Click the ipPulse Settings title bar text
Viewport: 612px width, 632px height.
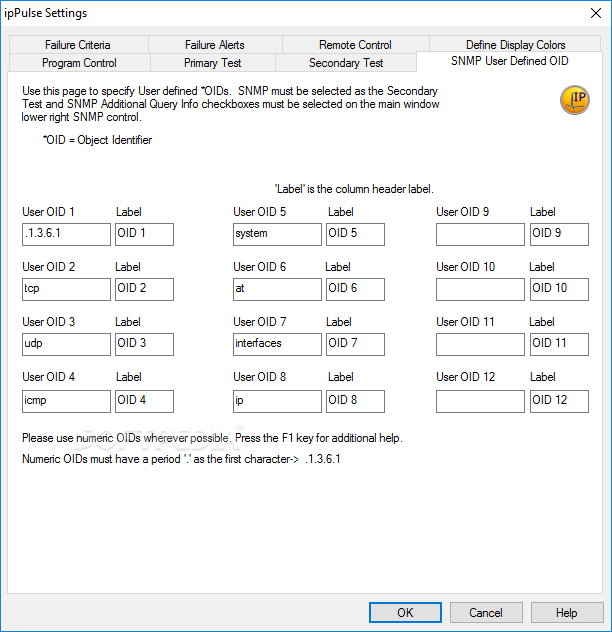pos(46,13)
